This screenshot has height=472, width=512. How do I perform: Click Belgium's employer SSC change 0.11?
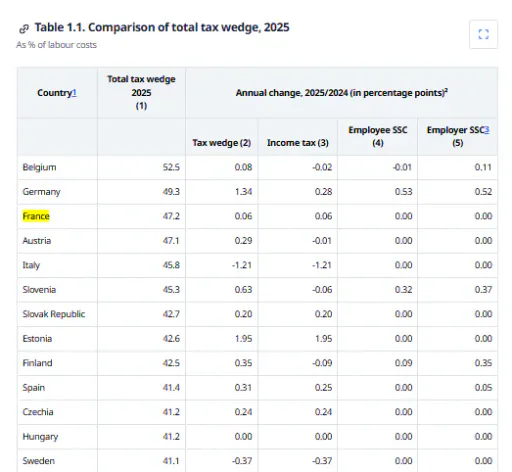[x=483, y=167]
